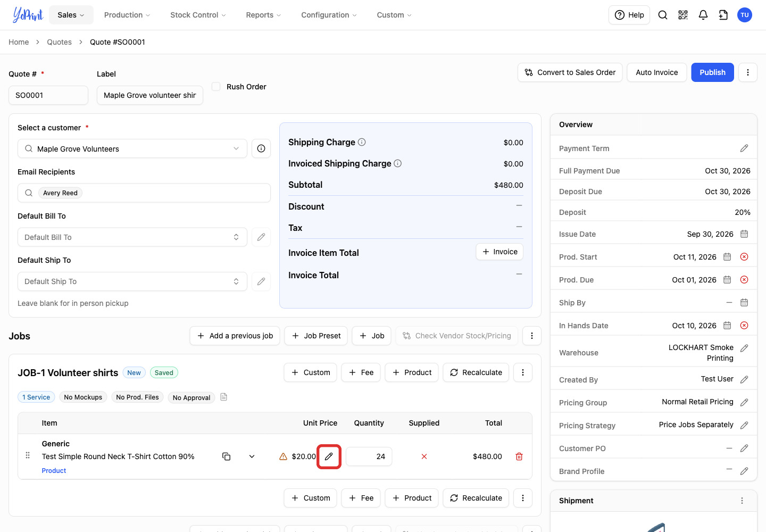Click the Invoice button in totals panel
Image resolution: width=766 pixels, height=532 pixels.
(499, 252)
